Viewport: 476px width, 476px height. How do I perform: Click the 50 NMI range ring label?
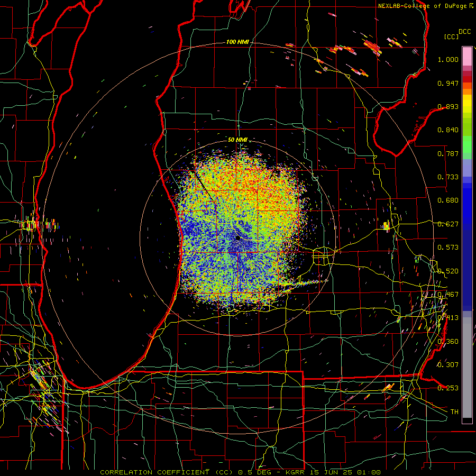pyautogui.click(x=237, y=140)
